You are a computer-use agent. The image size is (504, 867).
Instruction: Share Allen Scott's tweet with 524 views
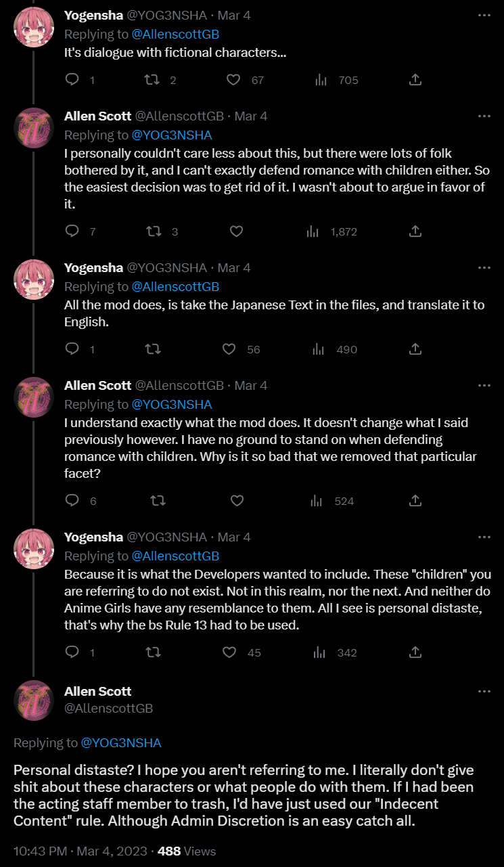tap(415, 501)
